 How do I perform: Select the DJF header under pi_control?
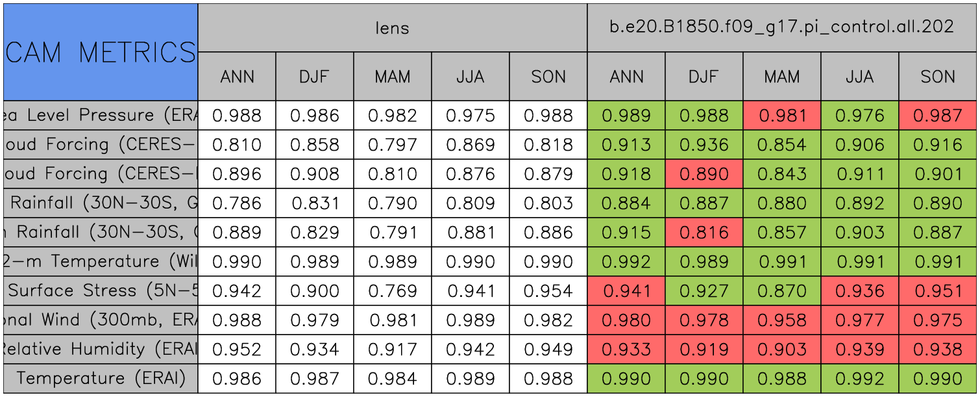(704, 77)
